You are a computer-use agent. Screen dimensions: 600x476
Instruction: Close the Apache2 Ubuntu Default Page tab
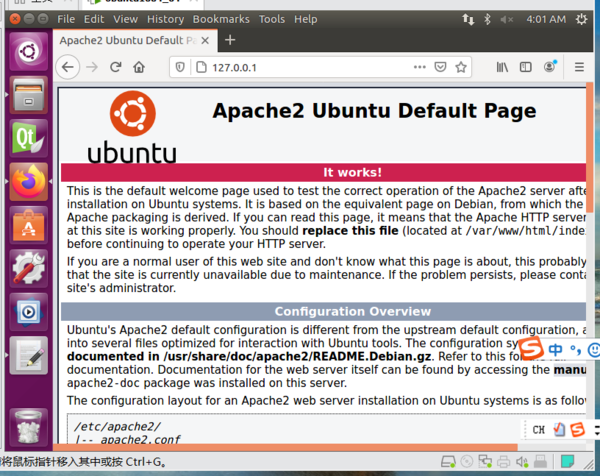pos(205,40)
